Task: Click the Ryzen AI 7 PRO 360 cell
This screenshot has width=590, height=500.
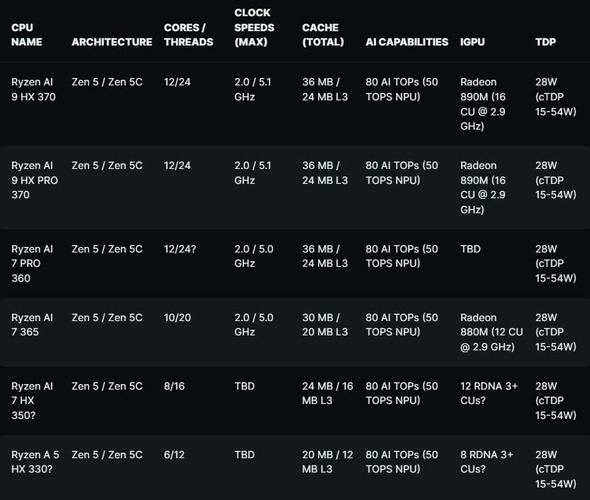Action: (32, 264)
